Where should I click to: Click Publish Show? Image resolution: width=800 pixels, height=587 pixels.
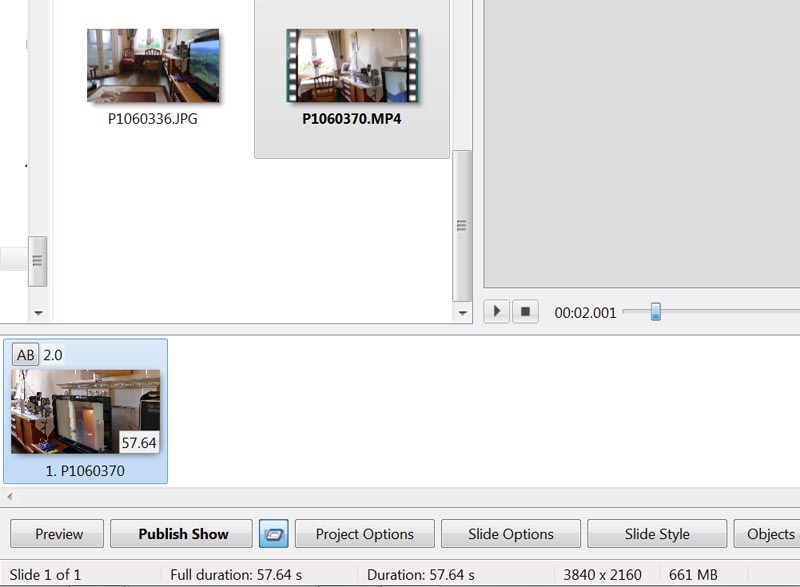click(182, 534)
